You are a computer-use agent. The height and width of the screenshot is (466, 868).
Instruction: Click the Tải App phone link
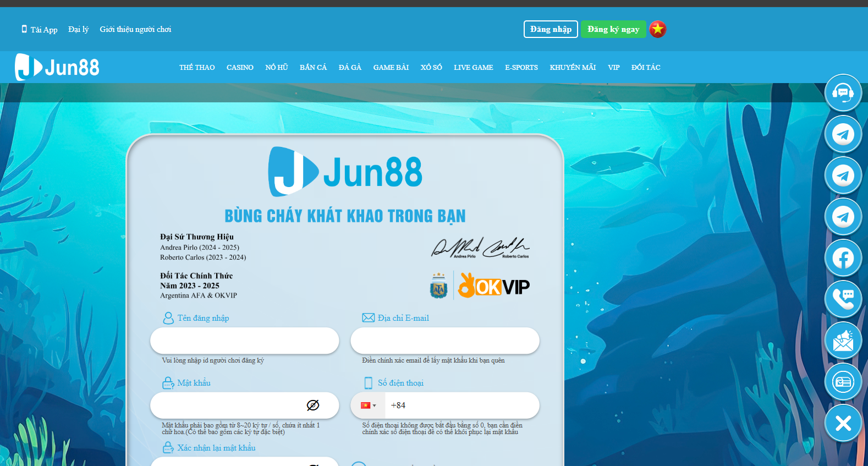point(39,29)
